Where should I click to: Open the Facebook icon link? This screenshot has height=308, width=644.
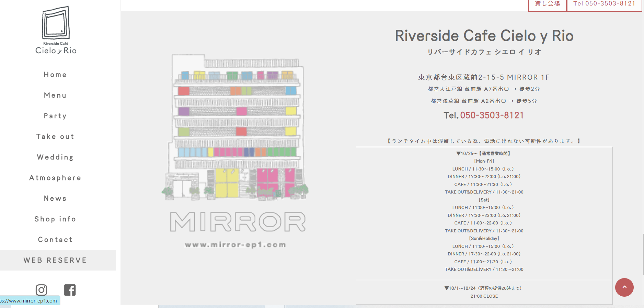[70, 290]
